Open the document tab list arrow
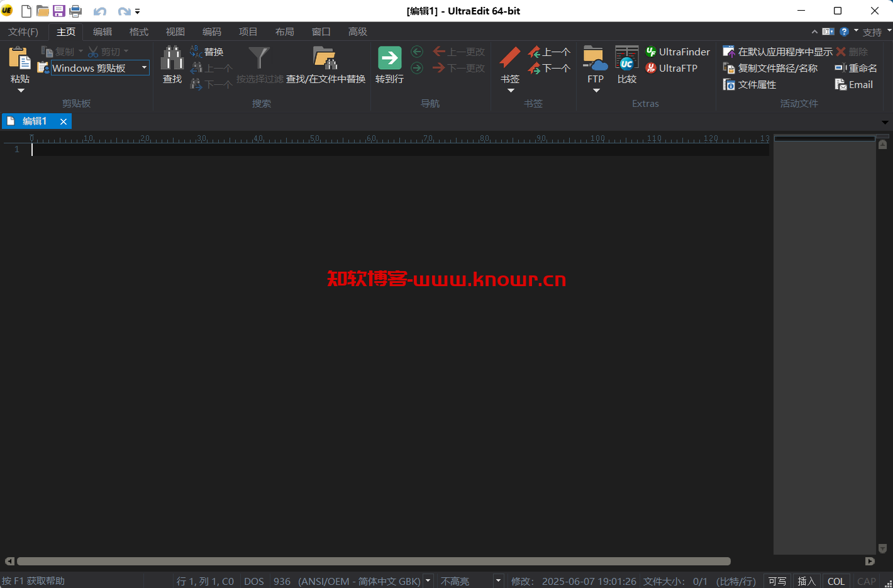This screenshot has height=588, width=893. [885, 122]
